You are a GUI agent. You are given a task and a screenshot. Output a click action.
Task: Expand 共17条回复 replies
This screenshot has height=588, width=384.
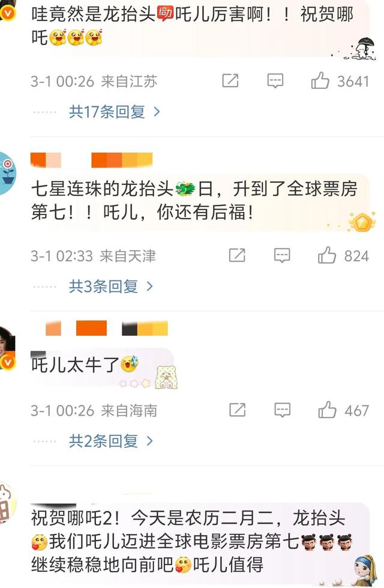(115, 112)
